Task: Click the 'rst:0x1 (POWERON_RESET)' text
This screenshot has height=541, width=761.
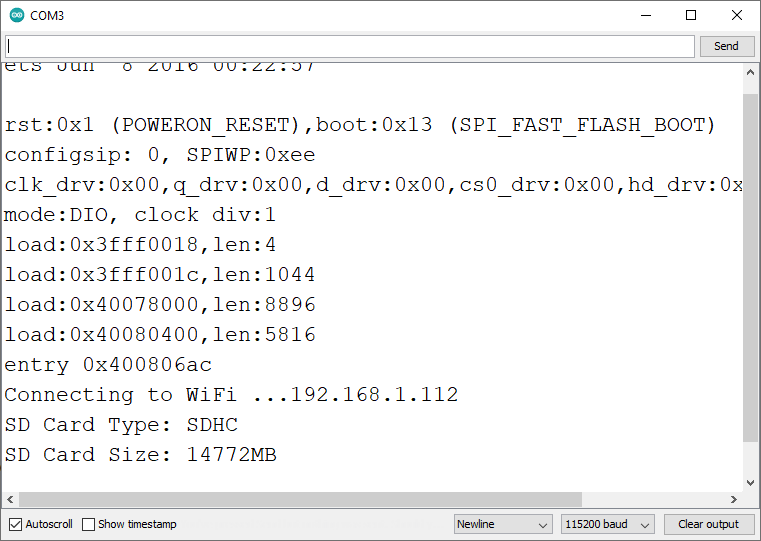Action: click(152, 125)
